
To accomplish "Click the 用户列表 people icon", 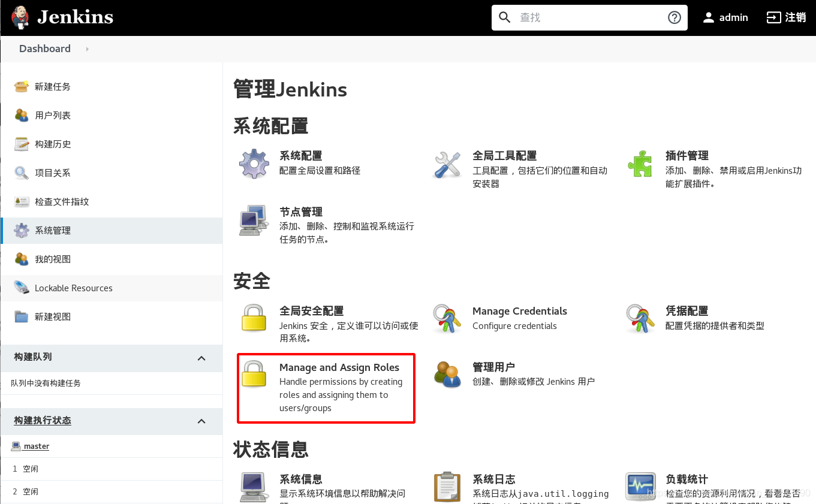I will pyautogui.click(x=22, y=115).
